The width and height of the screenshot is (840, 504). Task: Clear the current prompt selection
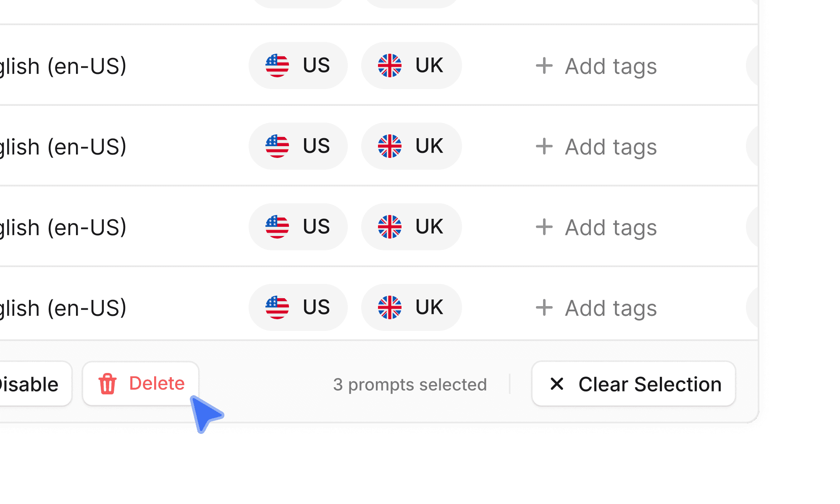pyautogui.click(x=633, y=383)
